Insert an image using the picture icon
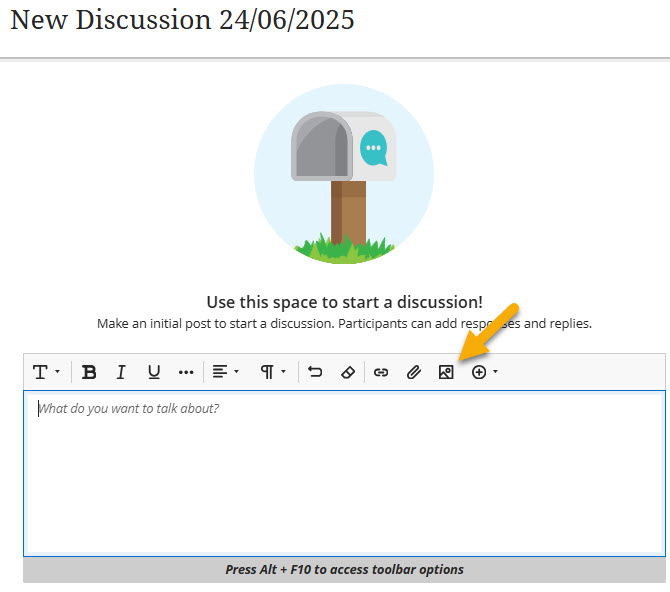Screen dimensions: 670x592 [446, 372]
